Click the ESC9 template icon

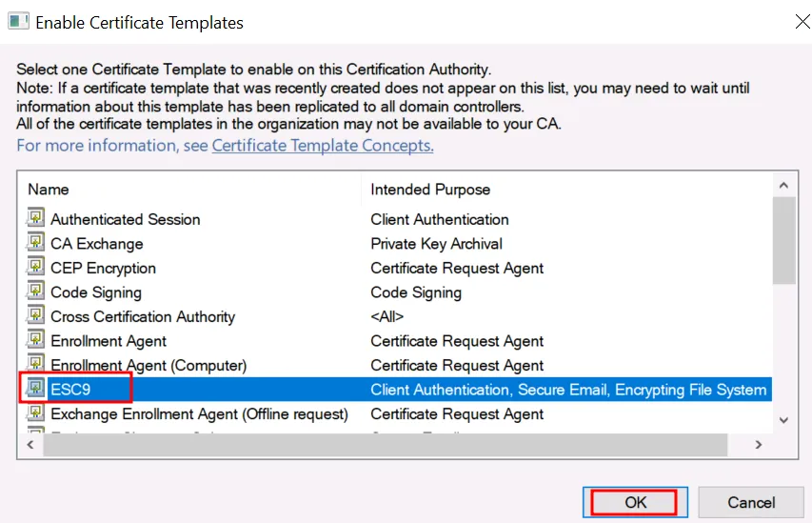pos(37,389)
